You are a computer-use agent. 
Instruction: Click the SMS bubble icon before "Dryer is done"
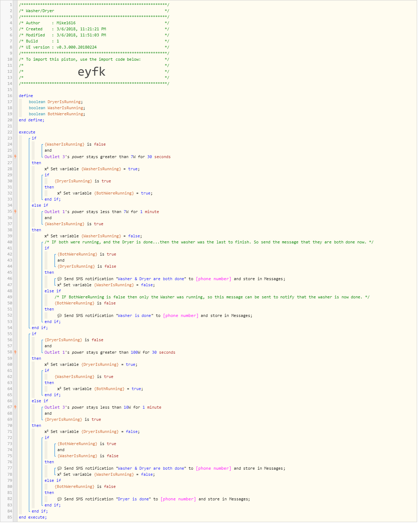tap(60, 499)
